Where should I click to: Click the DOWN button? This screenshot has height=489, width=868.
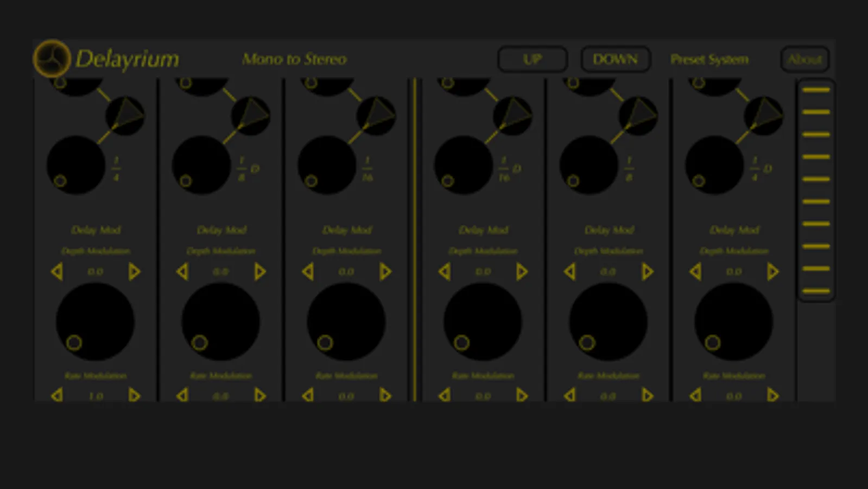(615, 59)
